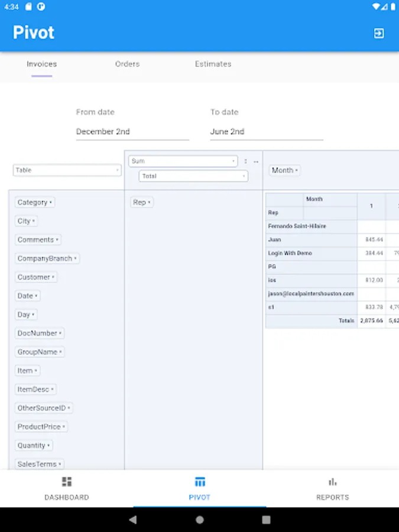
Task: Tap Android recent apps button
Action: pyautogui.click(x=267, y=520)
